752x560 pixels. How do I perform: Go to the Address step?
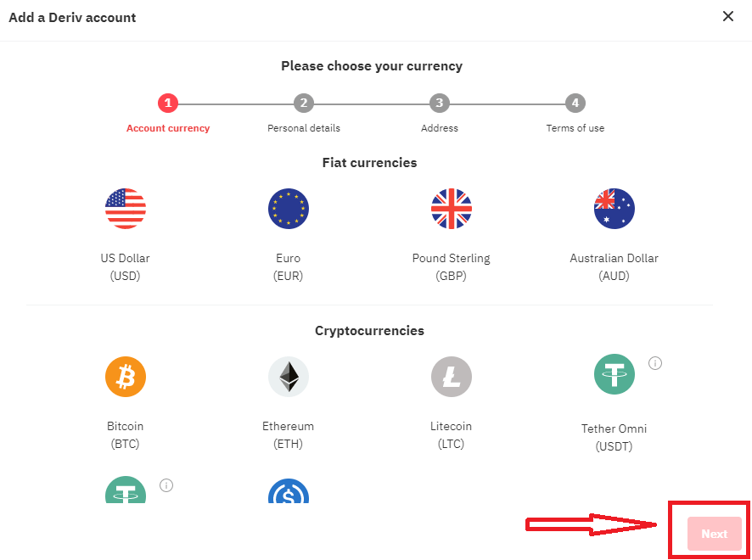point(439,103)
